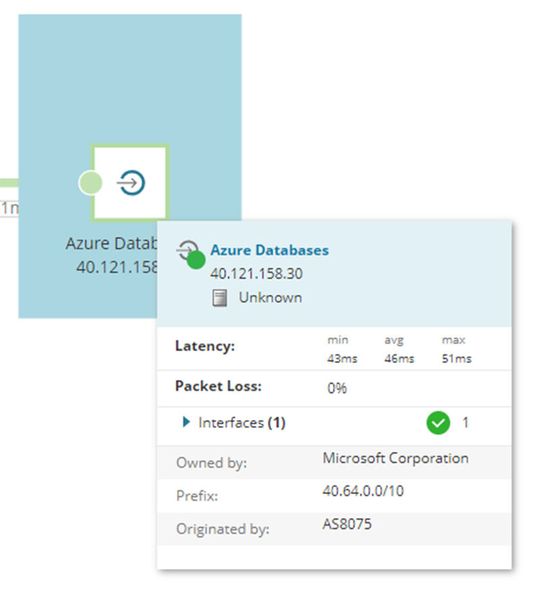
Task: Click the max latency value 51ms
Action: pyautogui.click(x=457, y=359)
